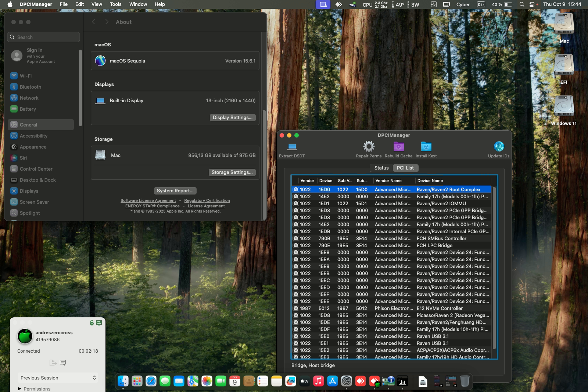Open the File menu
Screen dimensions: 588x392
click(64, 4)
